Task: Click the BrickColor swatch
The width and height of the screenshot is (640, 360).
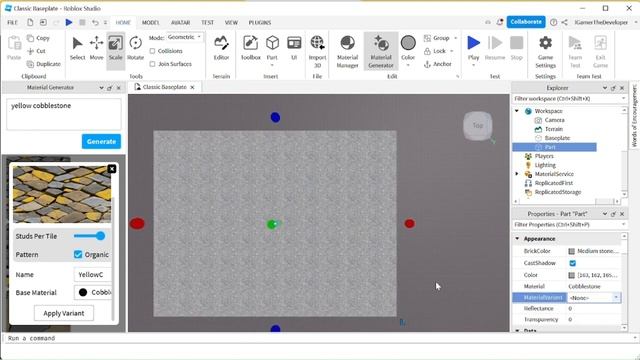Action: [x=571, y=251]
